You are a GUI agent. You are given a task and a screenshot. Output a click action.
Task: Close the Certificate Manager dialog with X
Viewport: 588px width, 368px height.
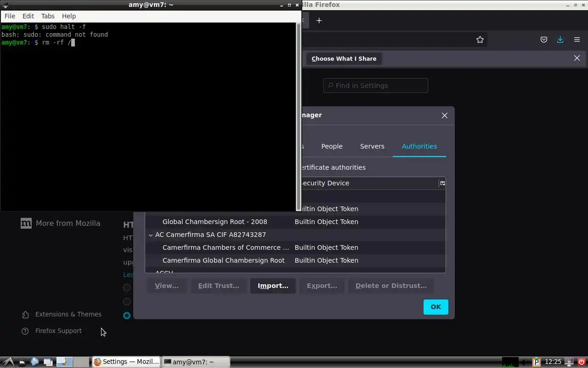[444, 115]
